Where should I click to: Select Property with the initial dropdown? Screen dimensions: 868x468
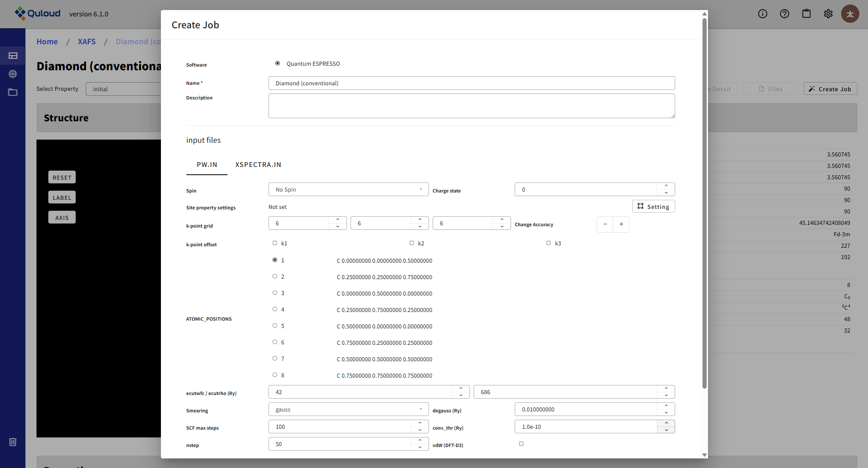tap(124, 88)
